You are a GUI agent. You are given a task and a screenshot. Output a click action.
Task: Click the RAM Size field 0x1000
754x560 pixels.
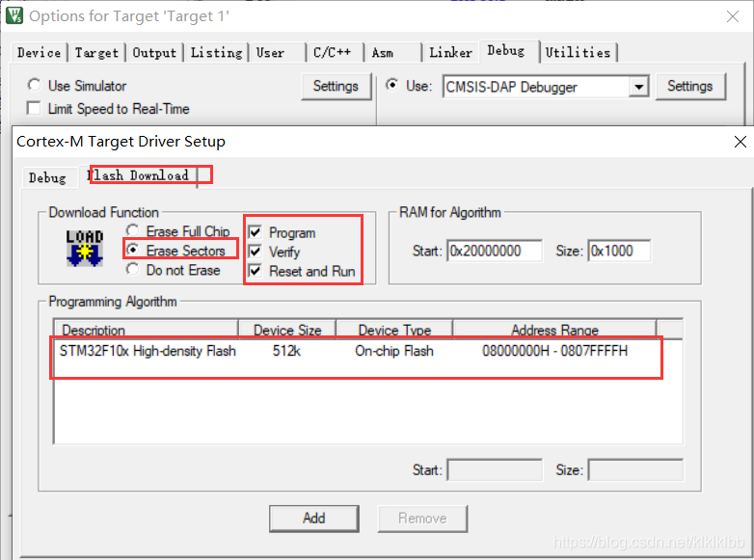point(619,251)
